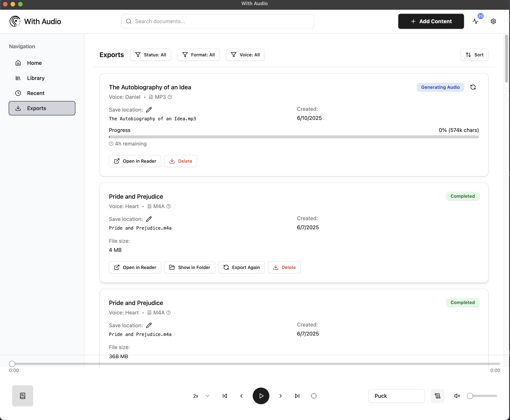Mute the audio playback volume
Image resolution: width=510 pixels, height=420 pixels.
coord(457,396)
